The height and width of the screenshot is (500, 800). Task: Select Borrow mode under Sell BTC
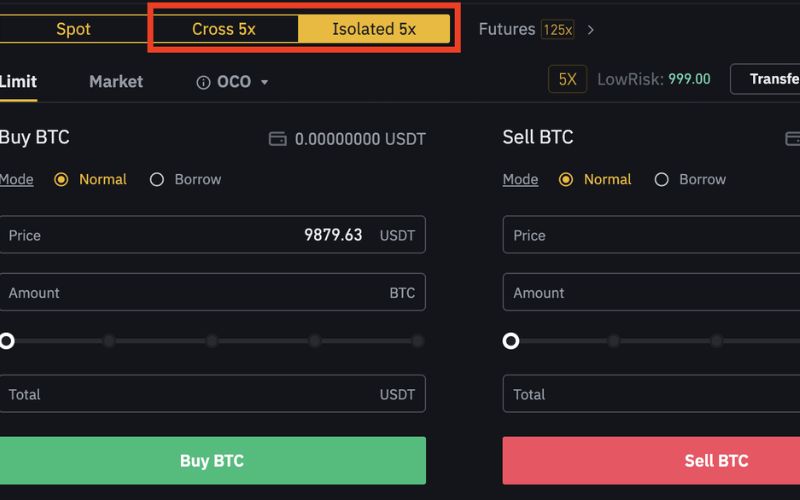[x=661, y=180]
